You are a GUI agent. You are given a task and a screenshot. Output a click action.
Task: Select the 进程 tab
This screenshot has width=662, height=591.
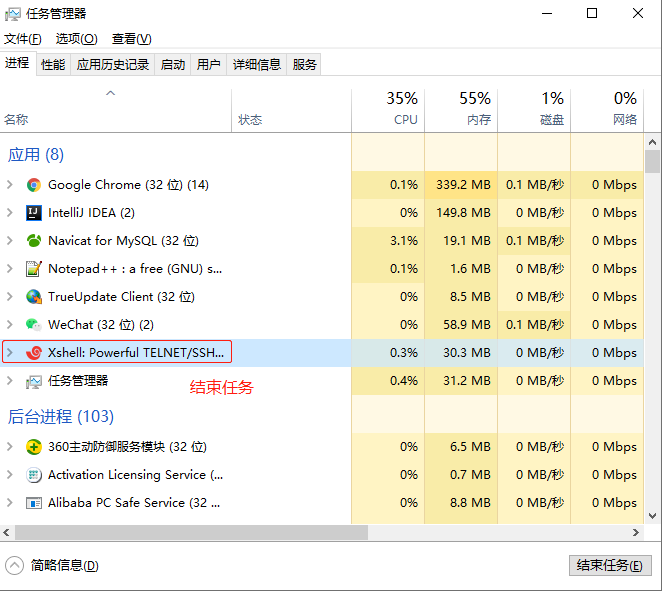pyautogui.click(x=17, y=63)
